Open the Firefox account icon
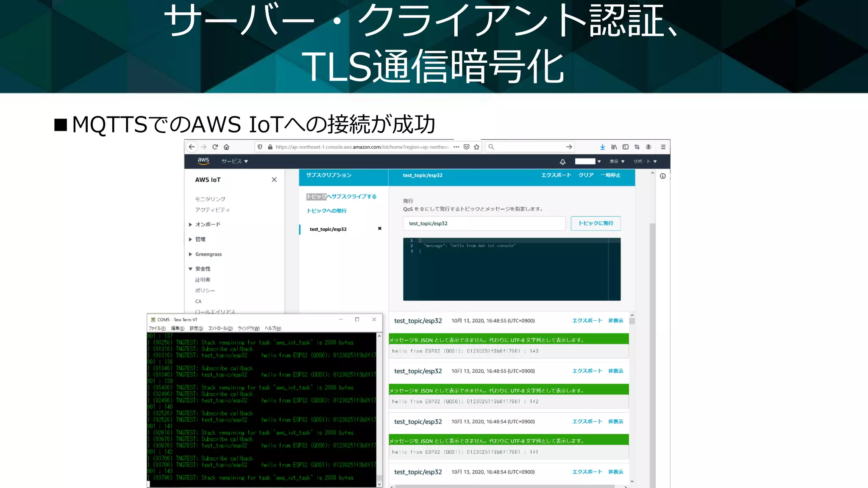This screenshot has width=868, height=488. [x=648, y=147]
